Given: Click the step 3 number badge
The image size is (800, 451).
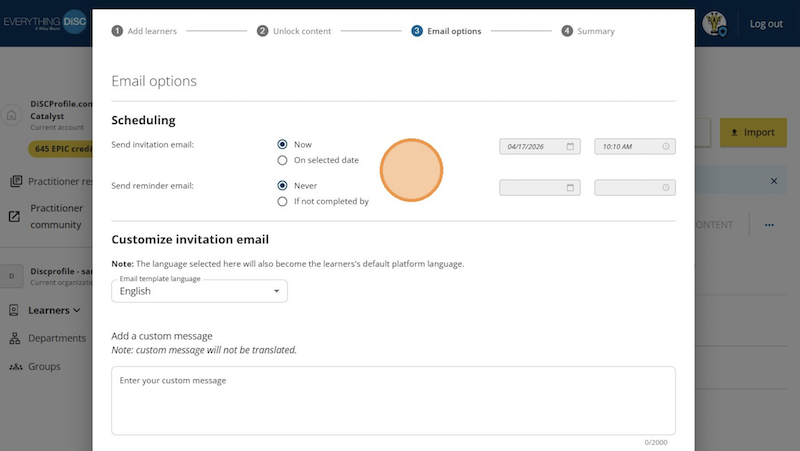Looking at the screenshot, I should pos(417,31).
